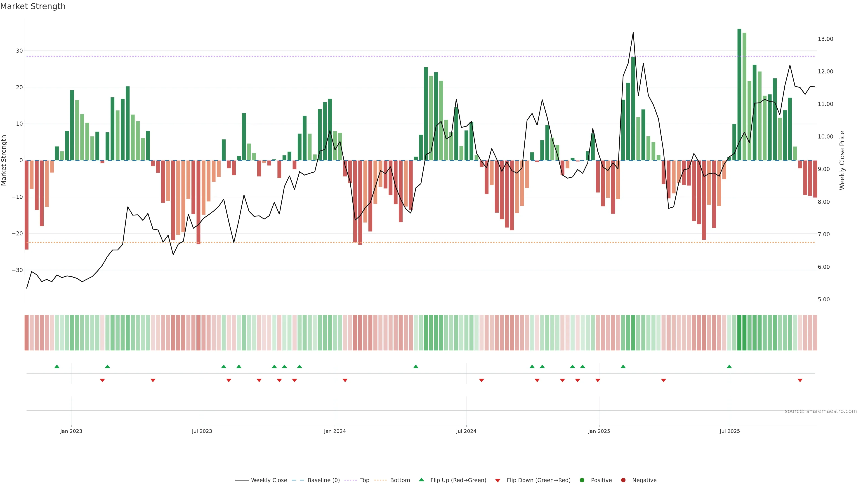Screen dimensions: 868x488
Task: Click the first dark red heatmap cell
Action: tap(26, 332)
